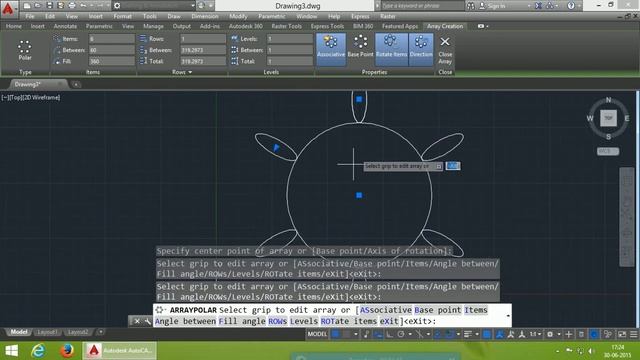Switch to the Model layout tab

click(x=19, y=332)
